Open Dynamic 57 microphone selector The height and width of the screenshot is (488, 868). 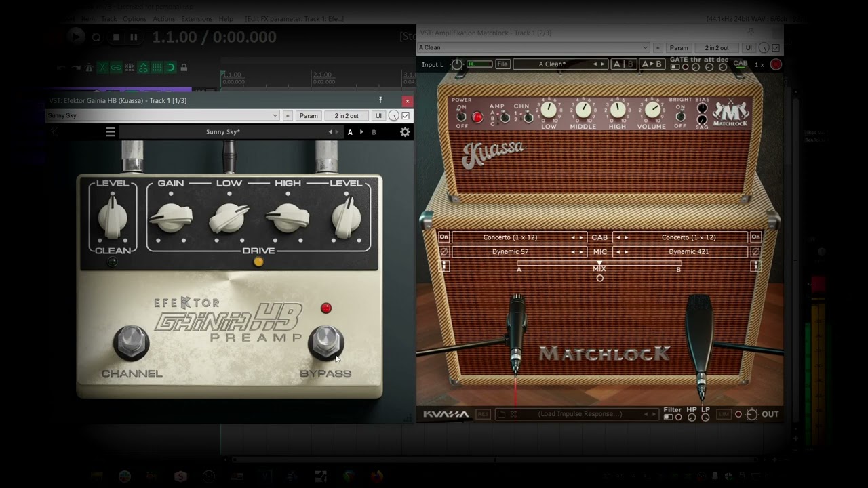pos(519,251)
